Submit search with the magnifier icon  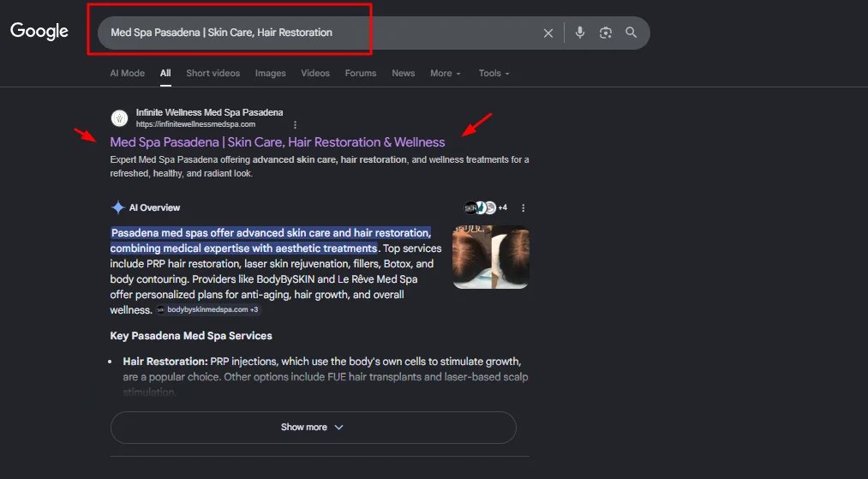[631, 32]
